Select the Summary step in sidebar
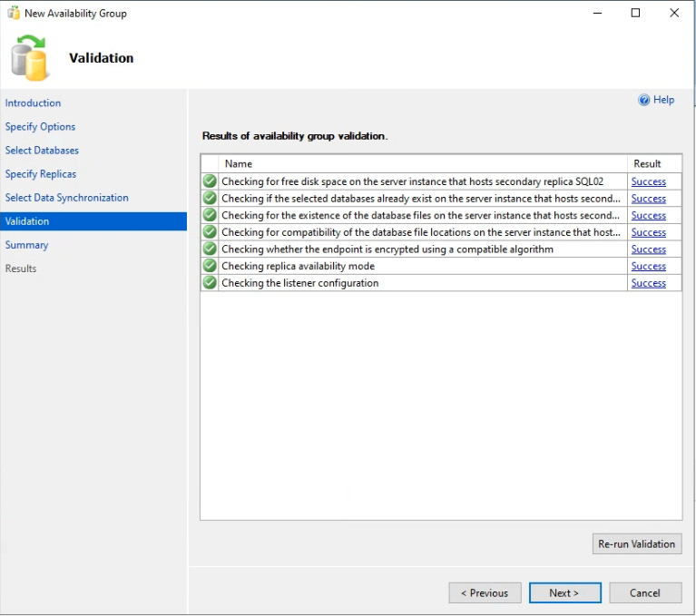The image size is (696, 616). point(26,245)
